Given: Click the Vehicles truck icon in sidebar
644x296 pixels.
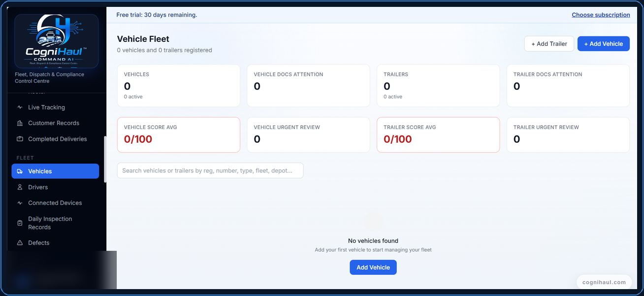Looking at the screenshot, I should 20,171.
